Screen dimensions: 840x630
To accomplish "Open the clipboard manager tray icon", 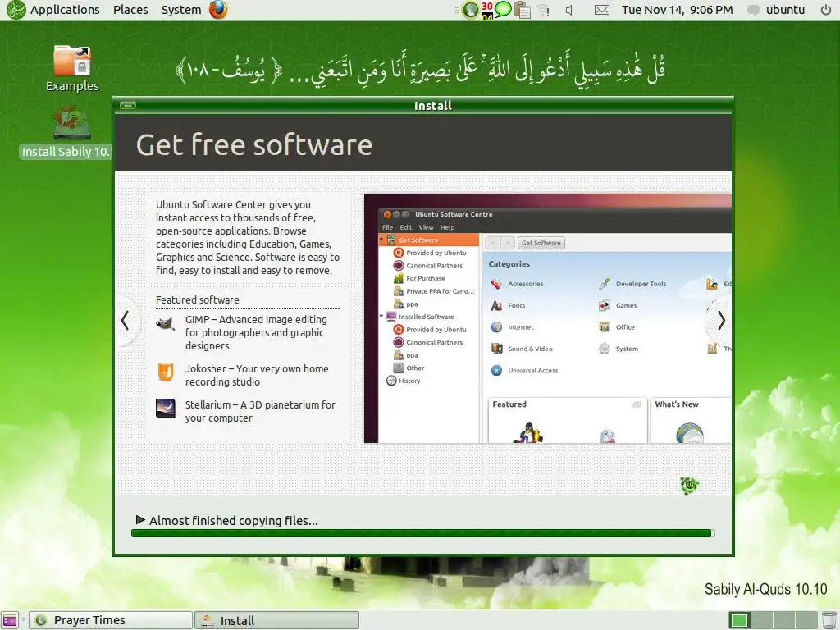I will [x=522, y=10].
